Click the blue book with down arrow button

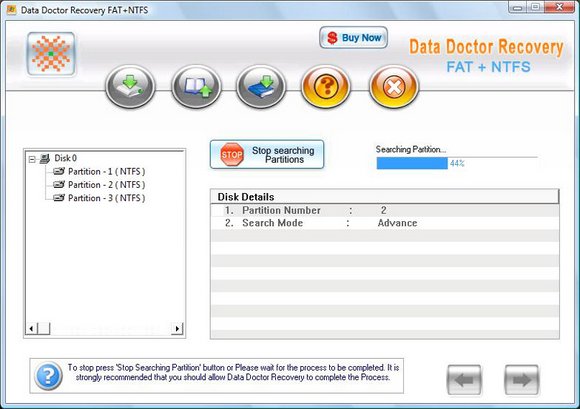(261, 87)
